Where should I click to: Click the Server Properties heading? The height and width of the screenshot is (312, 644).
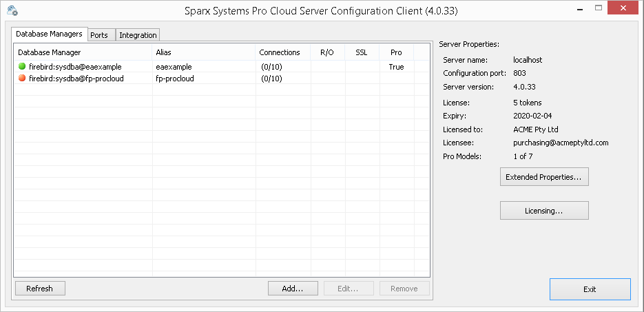[469, 44]
